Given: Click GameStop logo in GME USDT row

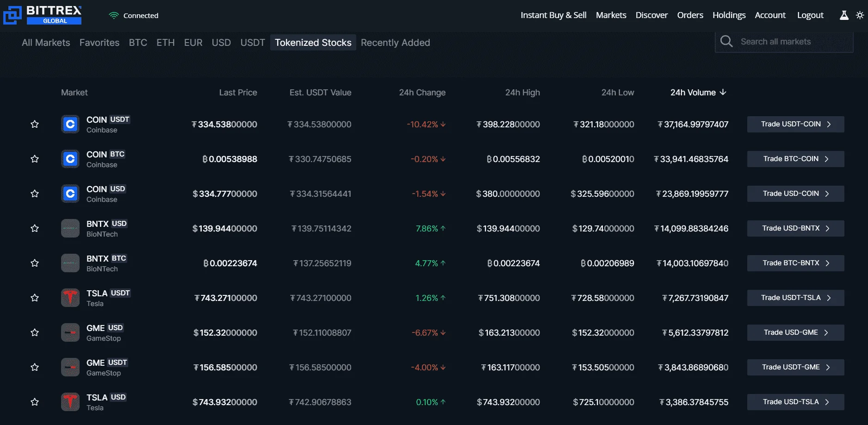Looking at the screenshot, I should point(70,367).
